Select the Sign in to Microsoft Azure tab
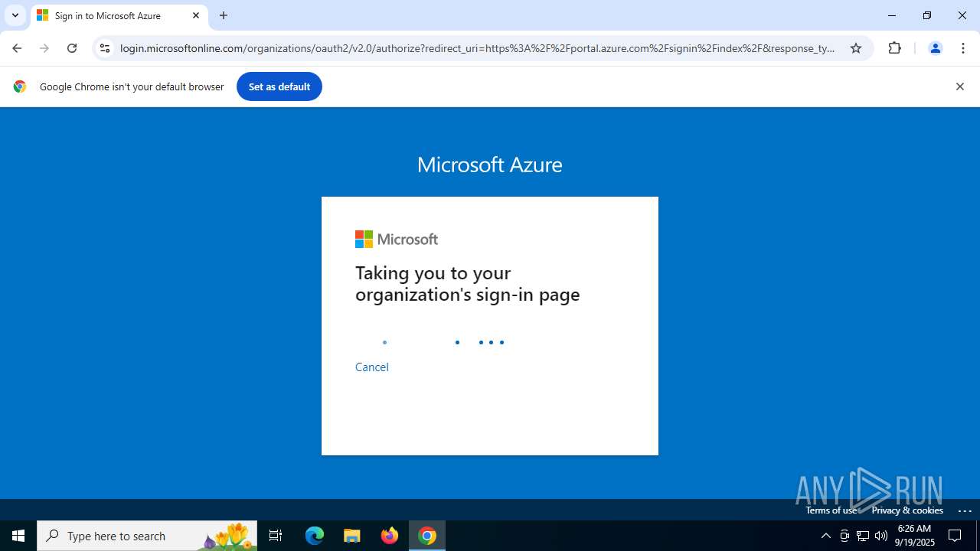This screenshot has width=980, height=551. [119, 15]
